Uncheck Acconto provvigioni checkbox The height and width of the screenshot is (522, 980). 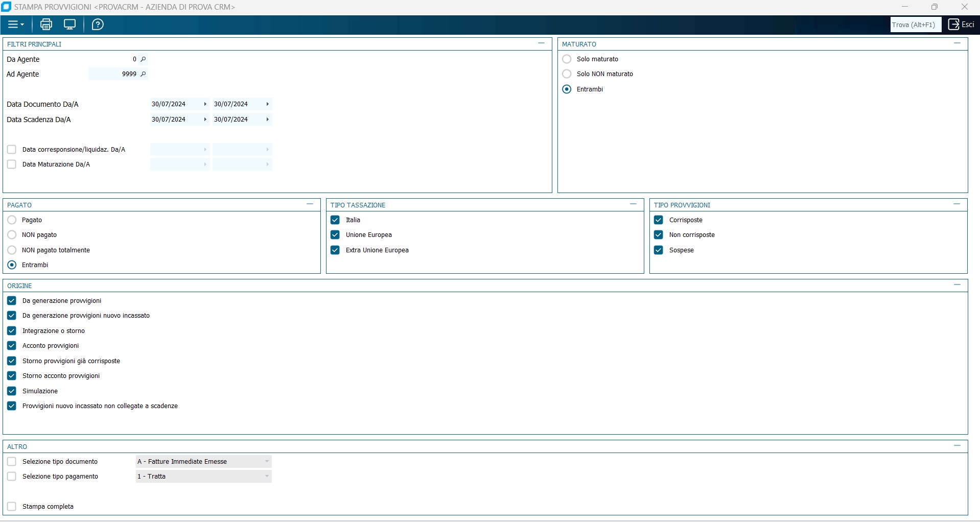coord(12,346)
